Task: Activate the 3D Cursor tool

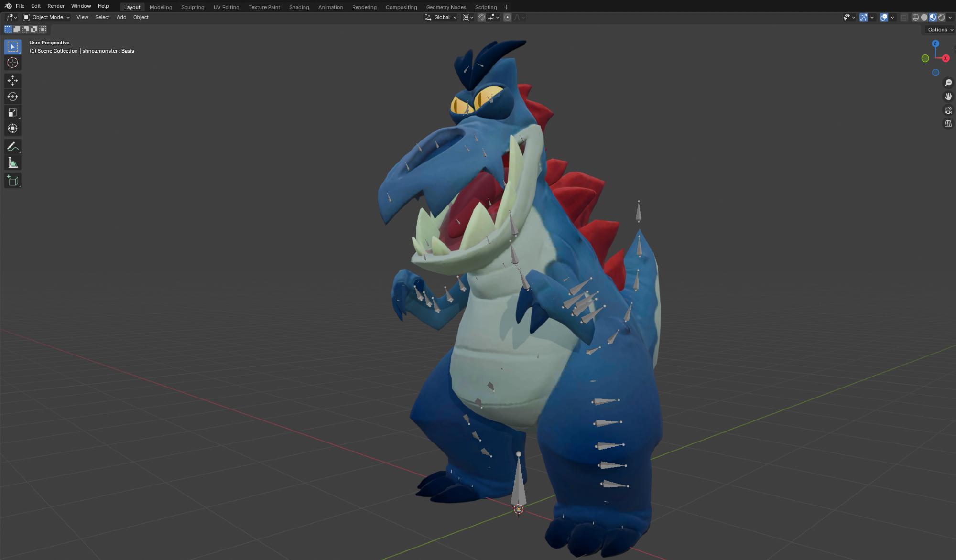Action: click(x=13, y=63)
